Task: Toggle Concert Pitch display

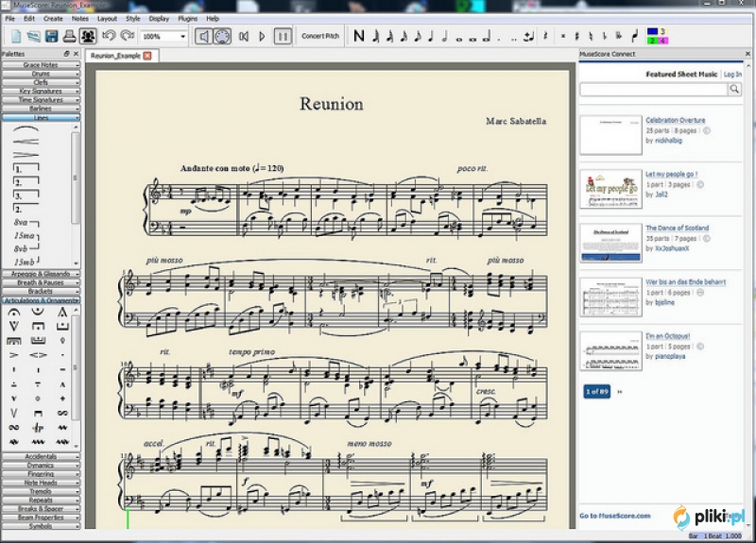Action: 320,36
